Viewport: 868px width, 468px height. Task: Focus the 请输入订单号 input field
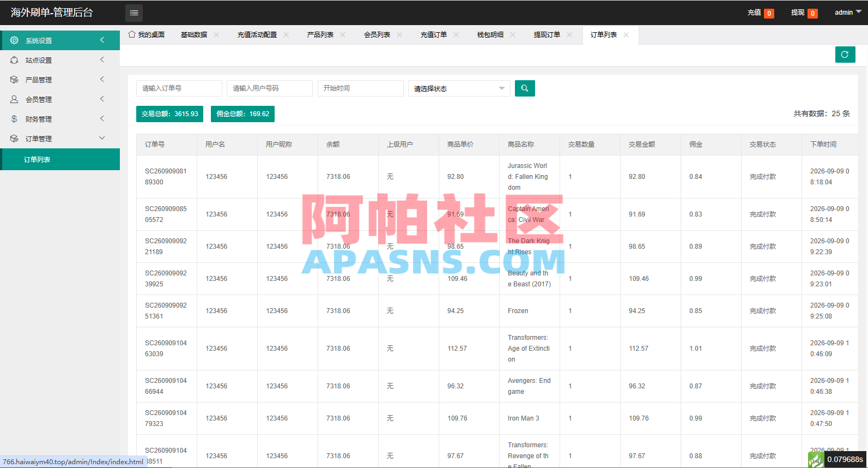[179, 88]
